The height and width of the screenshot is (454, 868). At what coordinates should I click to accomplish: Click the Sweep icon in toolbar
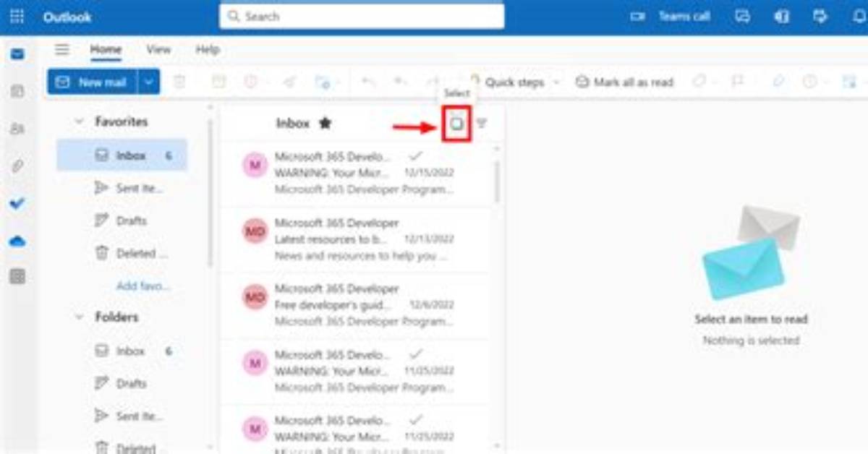[289, 82]
